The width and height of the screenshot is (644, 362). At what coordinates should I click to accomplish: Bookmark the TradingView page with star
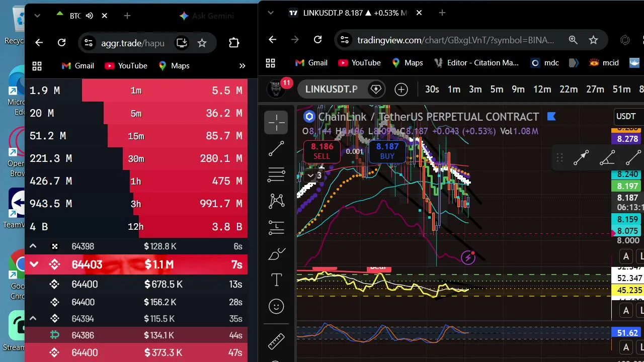point(593,40)
